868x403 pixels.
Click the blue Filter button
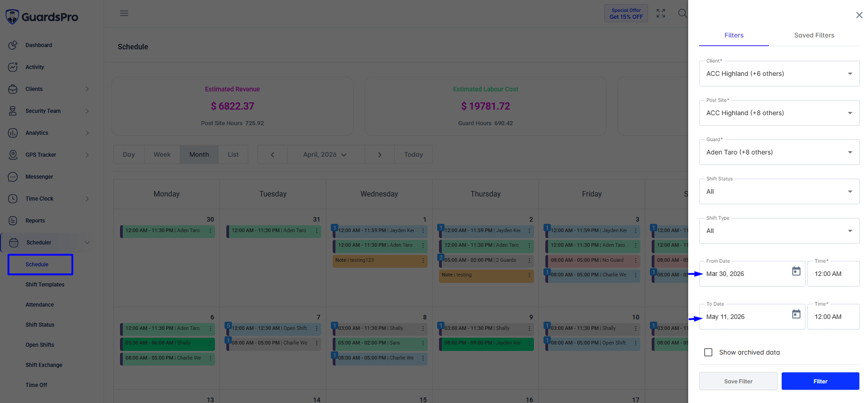click(x=820, y=381)
